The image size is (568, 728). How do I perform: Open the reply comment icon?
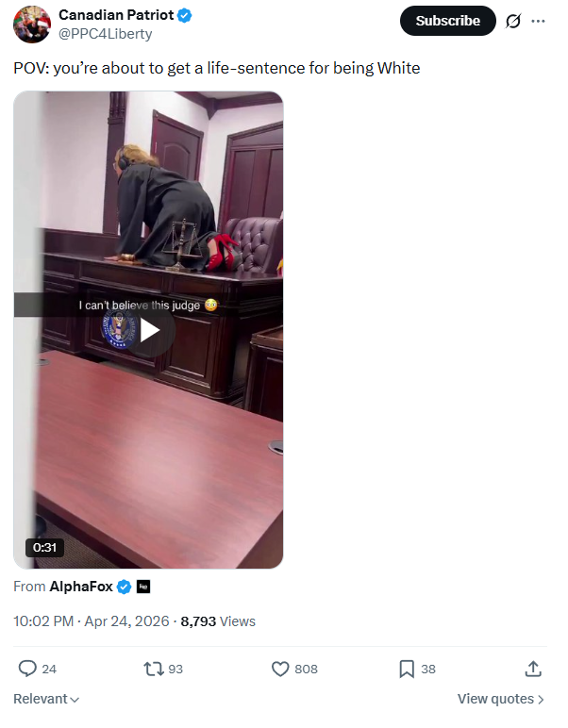[27, 669]
